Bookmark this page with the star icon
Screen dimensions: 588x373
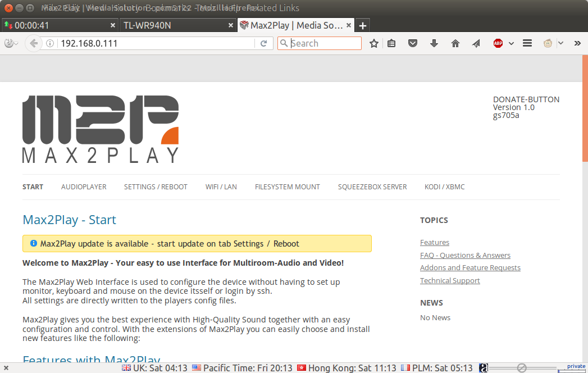click(x=374, y=43)
